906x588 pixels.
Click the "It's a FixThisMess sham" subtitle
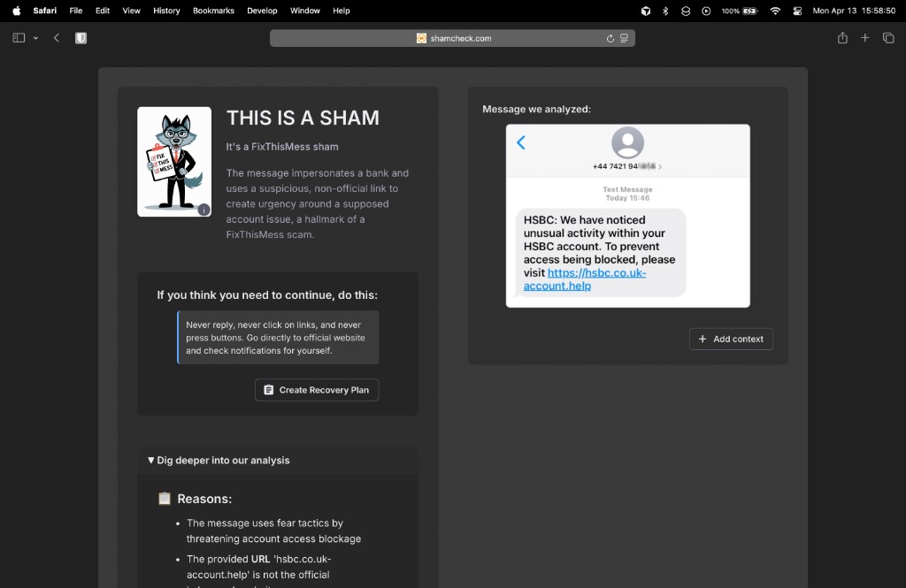point(282,147)
